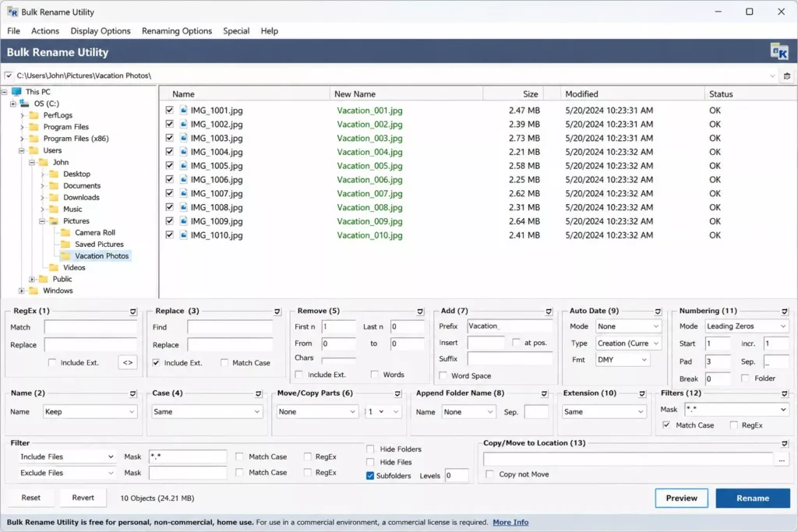The image size is (798, 532).
Task: Open the Case Same dropdown
Action: [207, 411]
